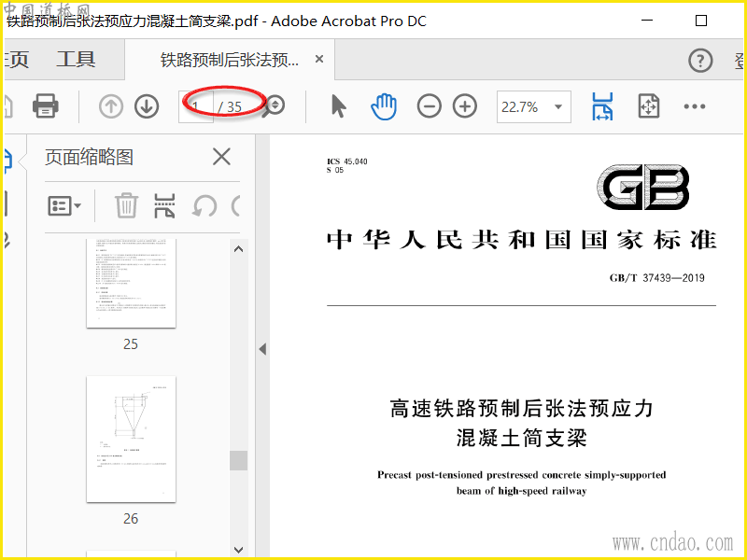
Task: Click the fit-width scrolling mode icon
Action: (x=602, y=106)
